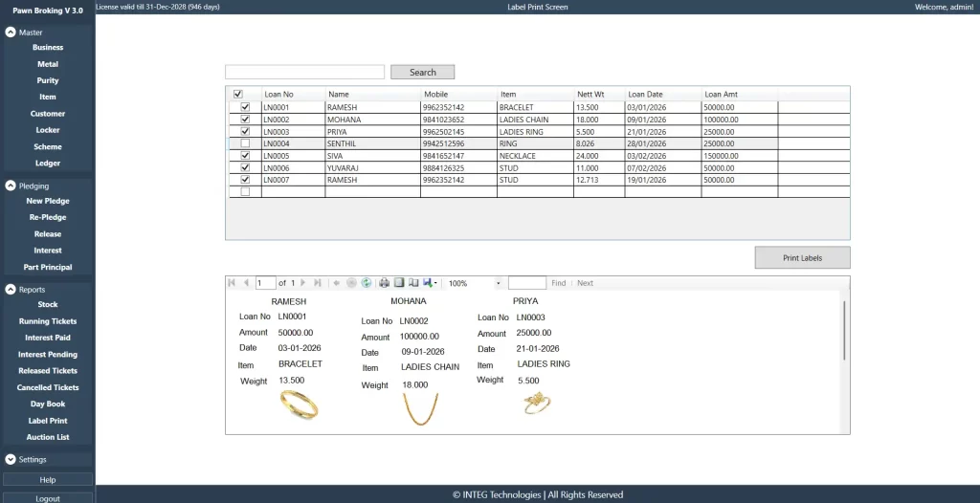The width and height of the screenshot is (980, 503).
Task: Click back-to-parent-report arrow icon
Action: tap(336, 283)
